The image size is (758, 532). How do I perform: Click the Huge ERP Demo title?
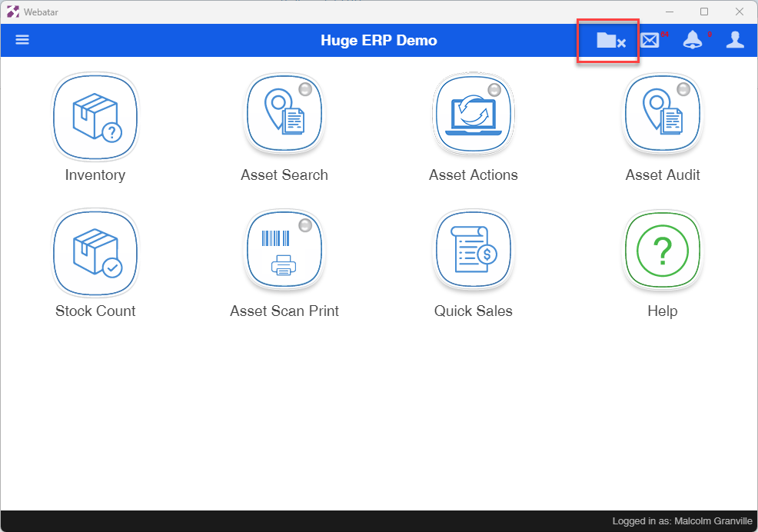pyautogui.click(x=378, y=40)
